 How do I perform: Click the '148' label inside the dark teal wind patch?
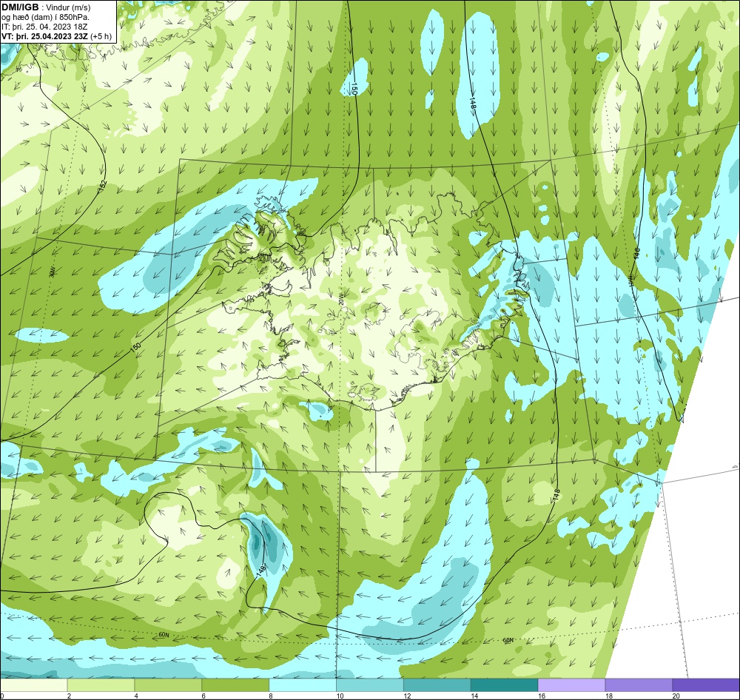point(261,570)
